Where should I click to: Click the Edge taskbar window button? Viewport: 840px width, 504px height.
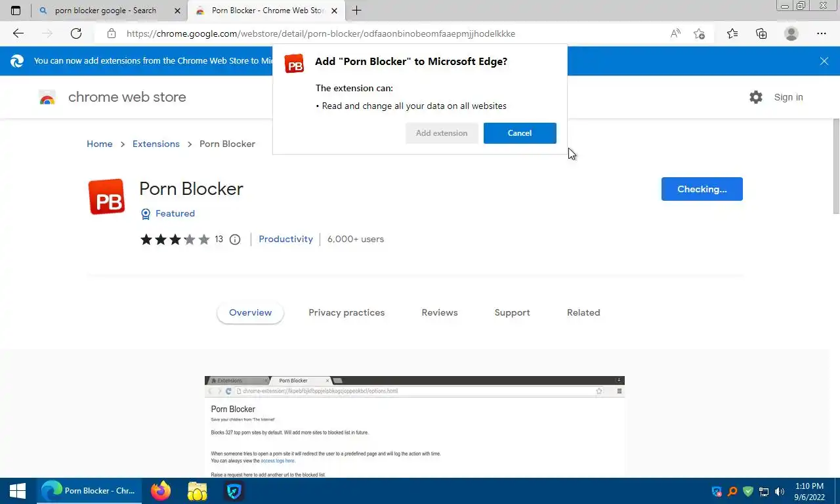pos(89,491)
